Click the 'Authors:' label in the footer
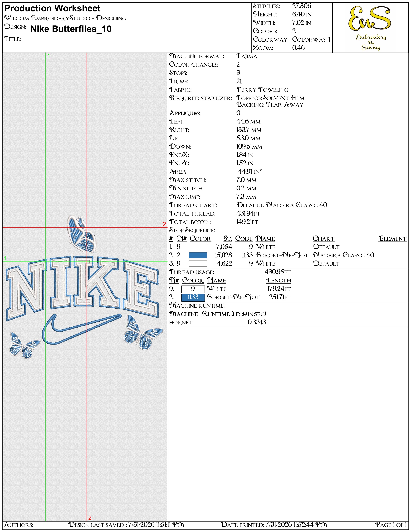This screenshot has width=411, height=532. click(x=19, y=524)
